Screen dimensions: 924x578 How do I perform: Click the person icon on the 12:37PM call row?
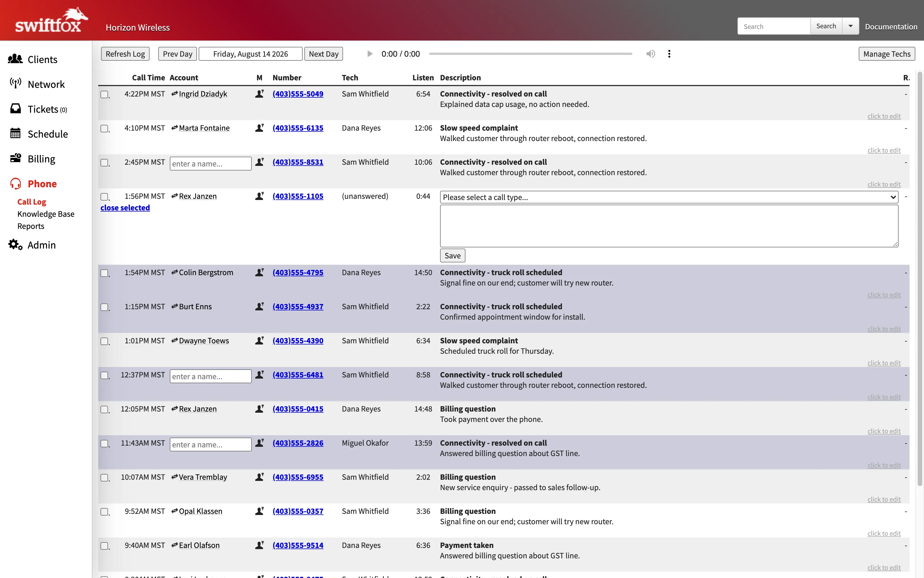260,375
